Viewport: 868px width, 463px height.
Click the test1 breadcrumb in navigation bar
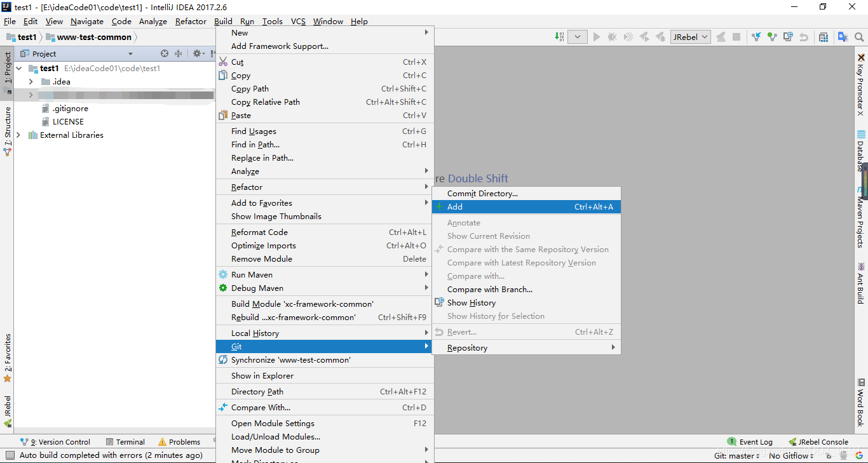point(22,37)
